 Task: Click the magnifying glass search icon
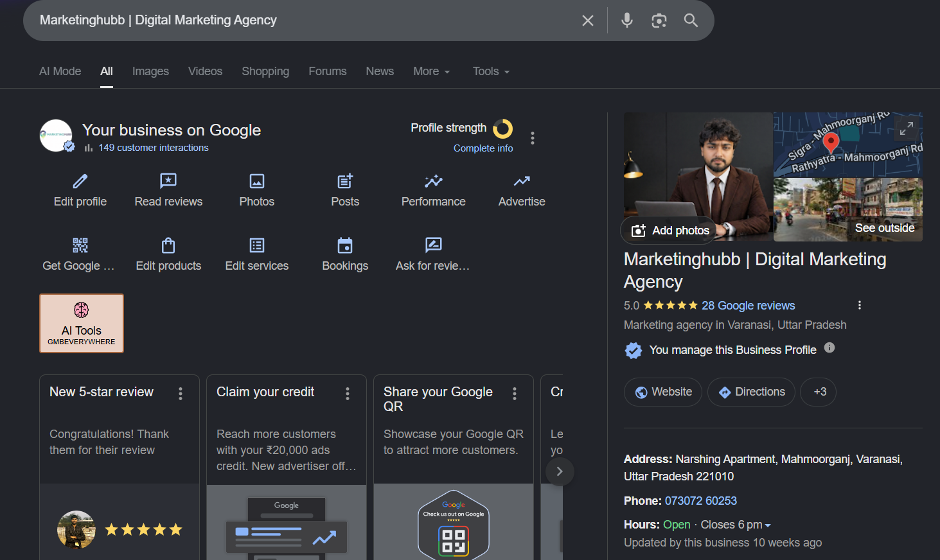(691, 21)
